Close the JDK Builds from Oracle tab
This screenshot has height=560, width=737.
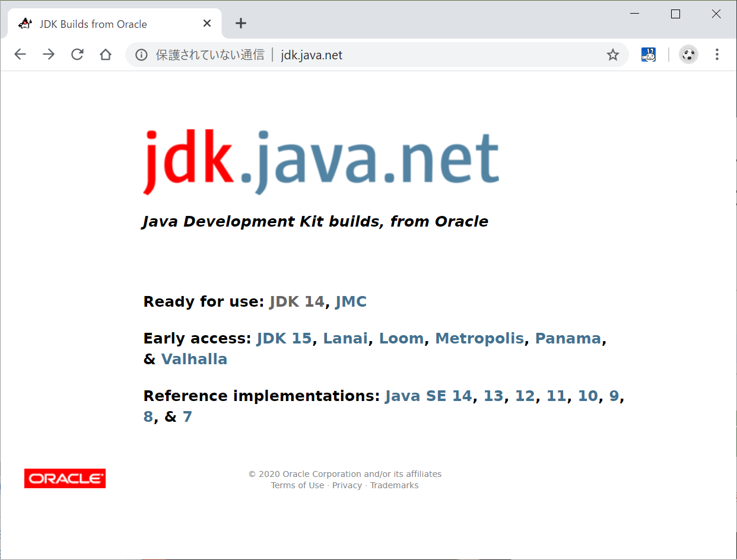pos(207,24)
